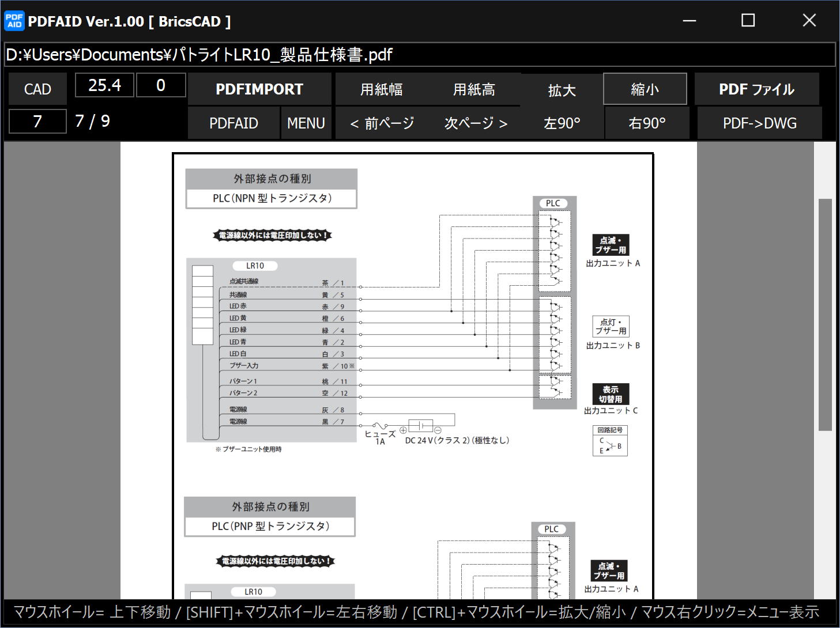Image resolution: width=840 pixels, height=628 pixels.
Task: Click the ※ブザーユニット使用時 footnote
Action: [248, 449]
